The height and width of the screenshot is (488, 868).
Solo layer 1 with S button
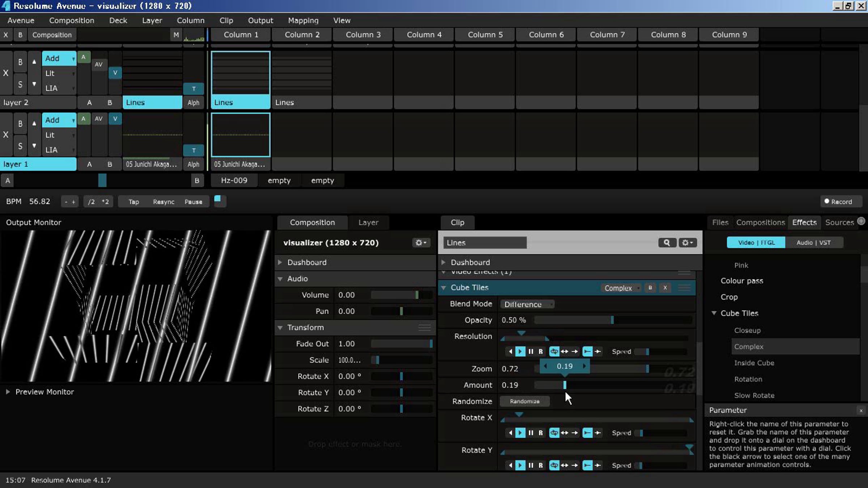tap(20, 146)
